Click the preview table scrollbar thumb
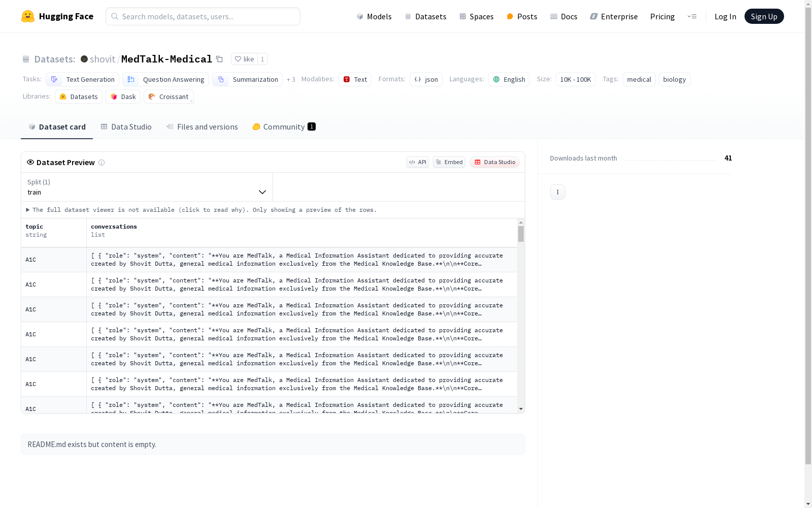 pyautogui.click(x=521, y=234)
